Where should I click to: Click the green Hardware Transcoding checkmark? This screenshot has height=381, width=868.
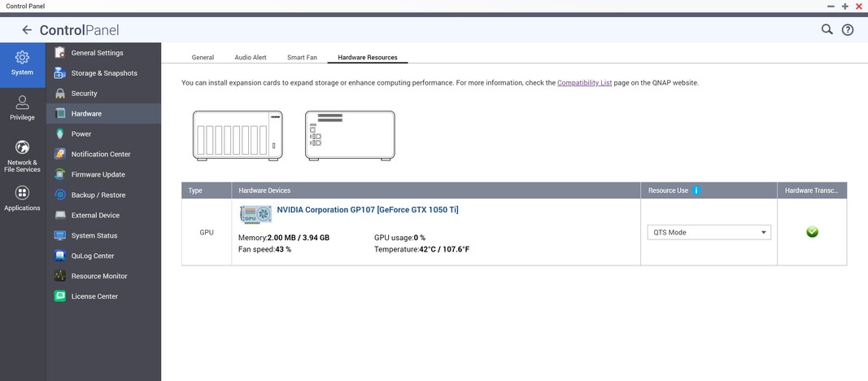(x=812, y=232)
